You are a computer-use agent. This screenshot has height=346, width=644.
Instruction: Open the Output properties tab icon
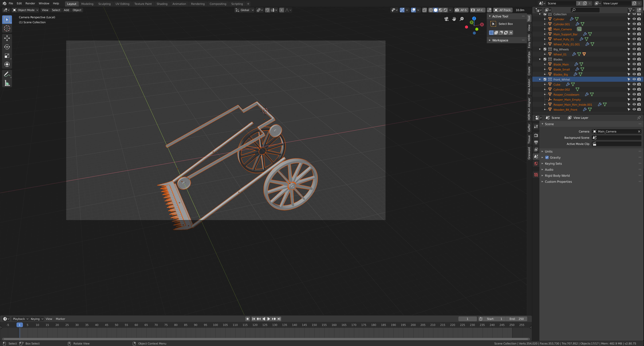536,142
